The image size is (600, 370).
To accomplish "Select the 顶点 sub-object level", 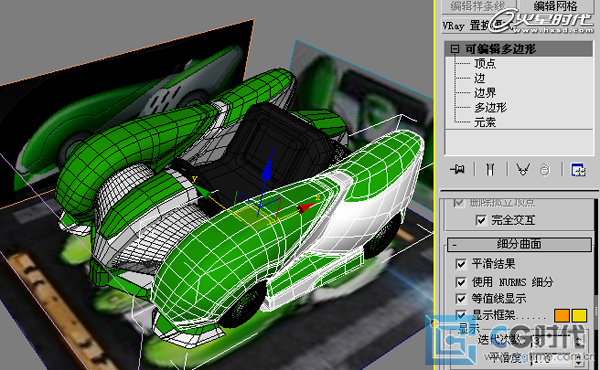I will tap(485, 63).
